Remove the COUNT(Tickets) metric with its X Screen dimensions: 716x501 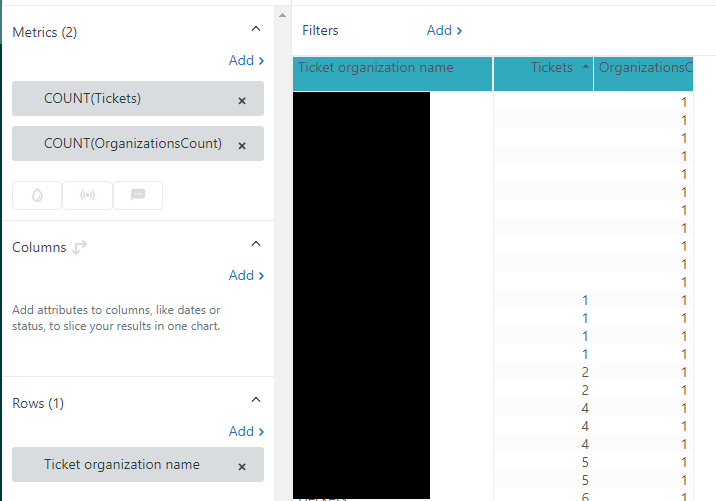click(x=242, y=100)
